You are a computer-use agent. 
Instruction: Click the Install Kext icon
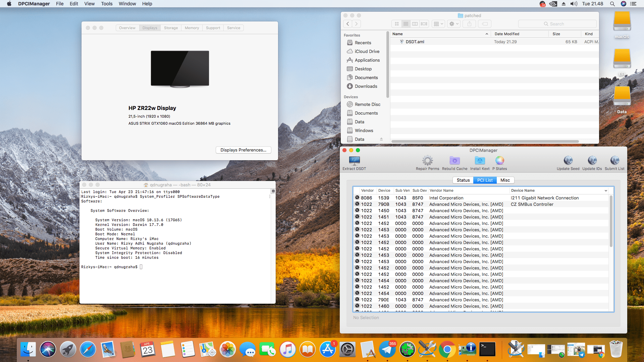pos(480,161)
